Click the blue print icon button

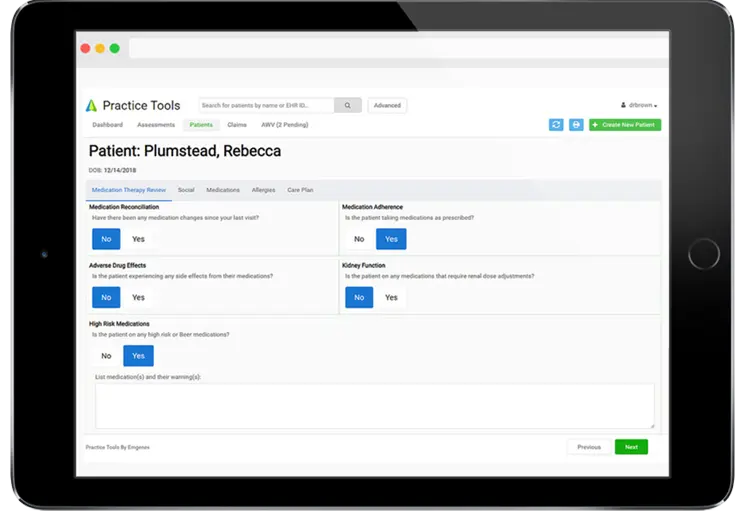pos(576,125)
